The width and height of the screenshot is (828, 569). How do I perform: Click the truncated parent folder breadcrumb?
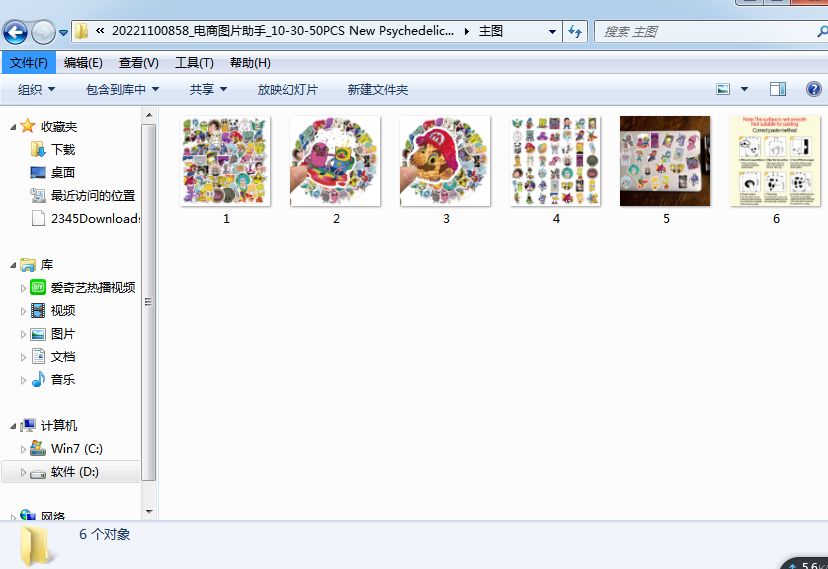[x=283, y=31]
